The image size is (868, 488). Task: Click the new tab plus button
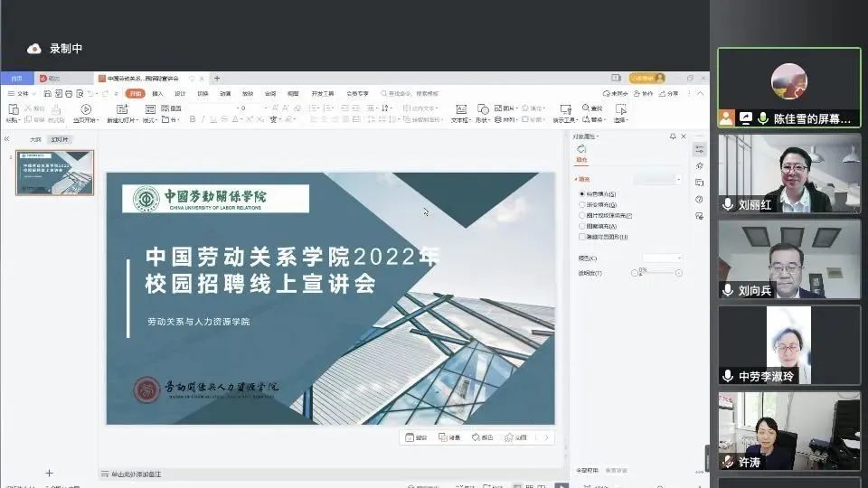coord(217,79)
